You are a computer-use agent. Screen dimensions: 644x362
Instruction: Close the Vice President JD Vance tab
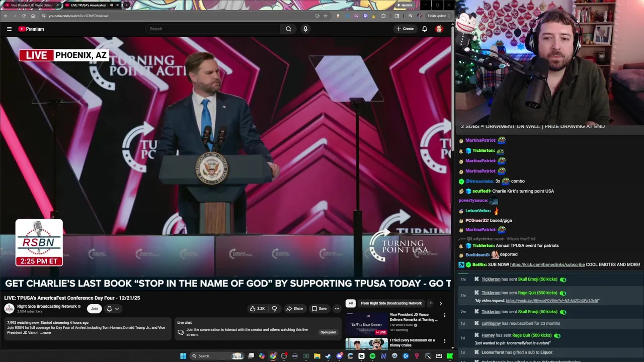[x=57, y=5]
